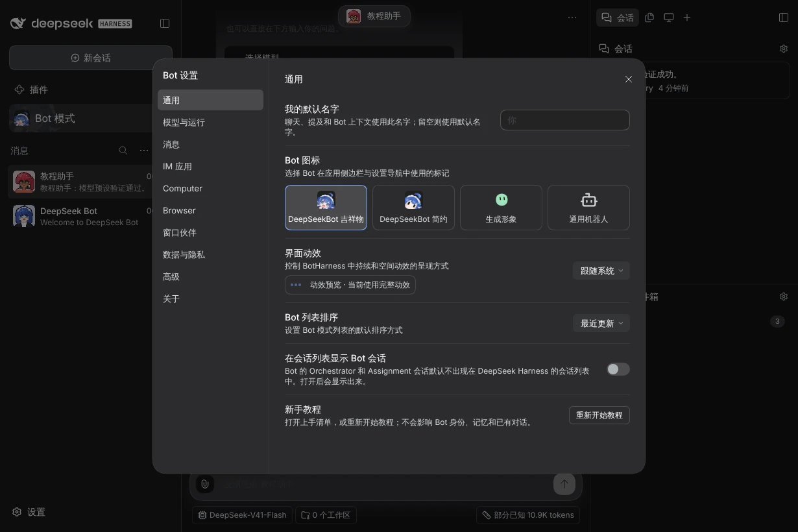Select the 生成形象 icon option
This screenshot has width=798, height=532.
[x=501, y=208]
